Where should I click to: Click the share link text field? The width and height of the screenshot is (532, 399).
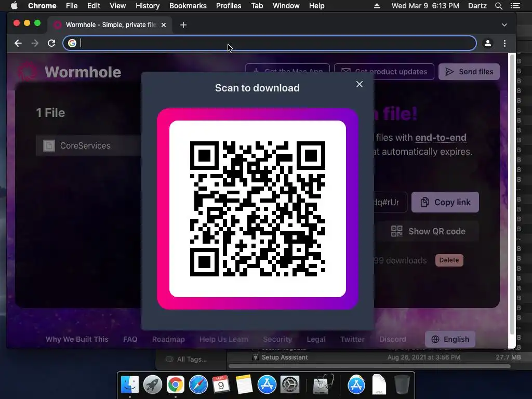390,202
